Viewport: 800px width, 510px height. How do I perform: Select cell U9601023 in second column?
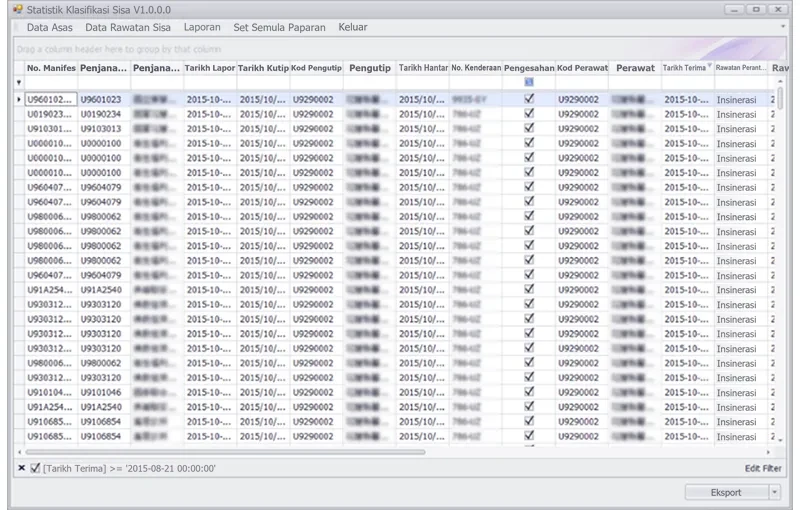click(x=104, y=99)
